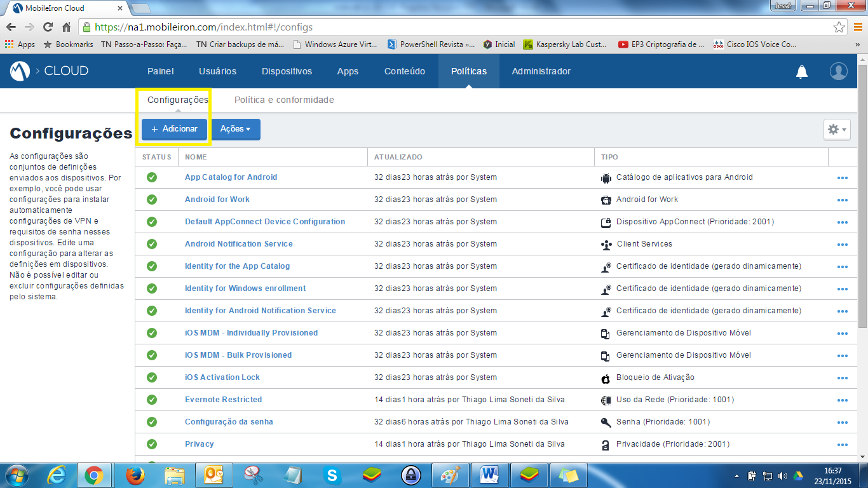The width and height of the screenshot is (868, 488).
Task: Open Word from taskbar
Action: (489, 475)
